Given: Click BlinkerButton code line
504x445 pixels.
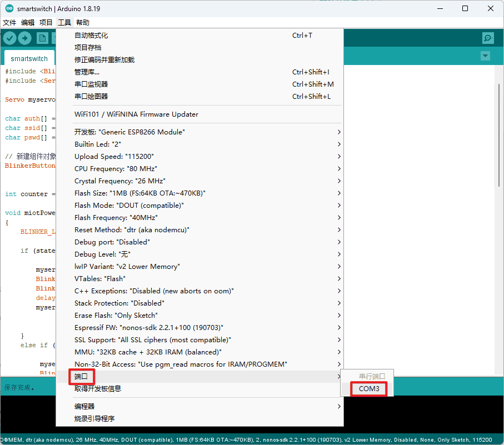Looking at the screenshot, I should tap(30, 166).
